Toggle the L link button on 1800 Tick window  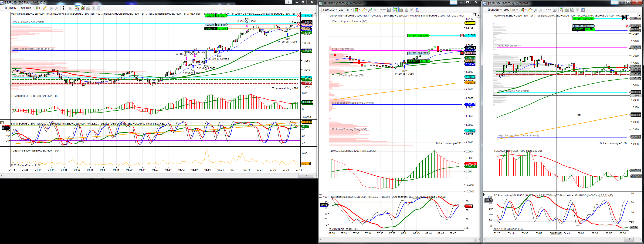tap(614, 2)
